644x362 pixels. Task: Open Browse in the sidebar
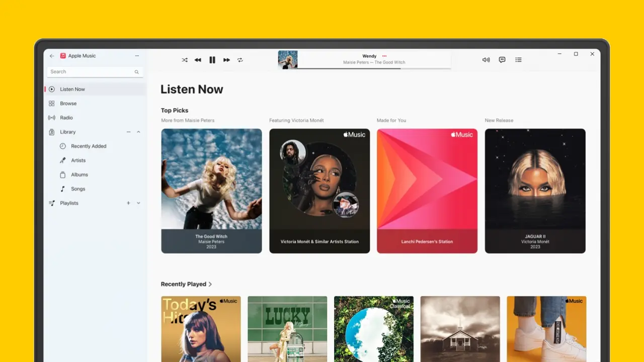68,104
